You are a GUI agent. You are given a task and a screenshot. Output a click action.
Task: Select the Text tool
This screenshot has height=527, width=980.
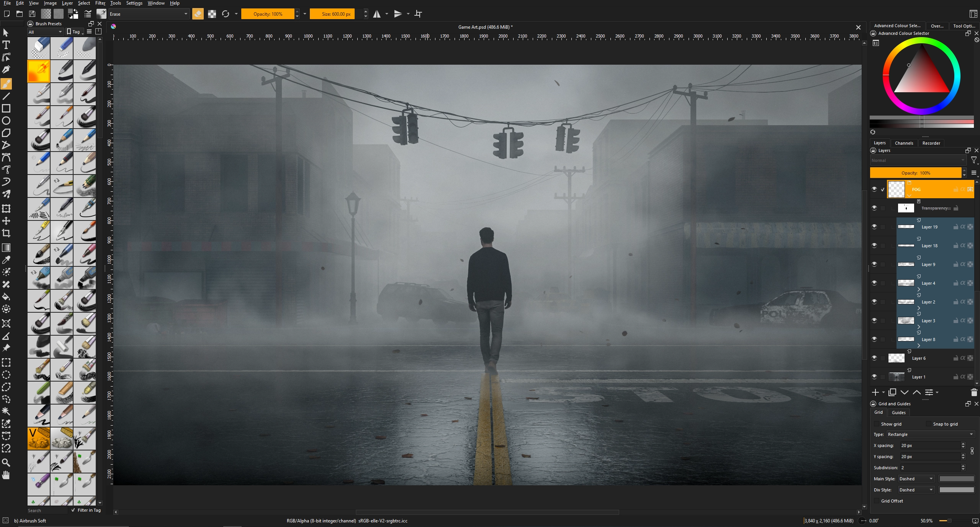pos(6,45)
